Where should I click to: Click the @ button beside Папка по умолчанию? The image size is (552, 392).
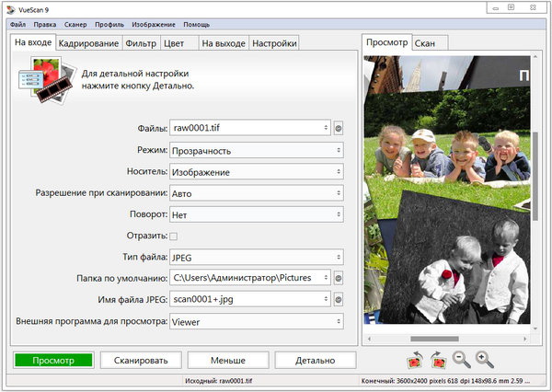(339, 277)
